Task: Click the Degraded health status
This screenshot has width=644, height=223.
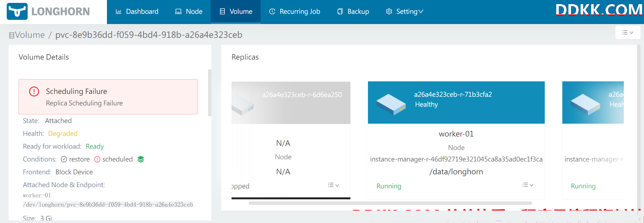Action: click(x=63, y=134)
